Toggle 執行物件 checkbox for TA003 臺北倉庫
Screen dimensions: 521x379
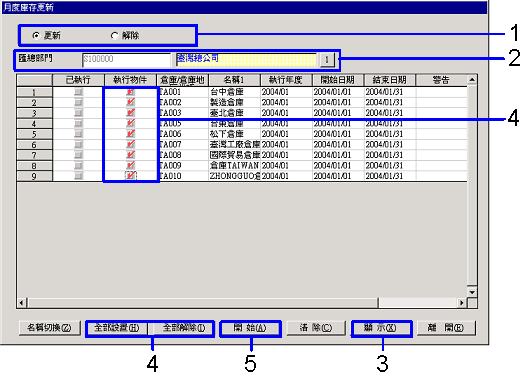pyautogui.click(x=131, y=113)
